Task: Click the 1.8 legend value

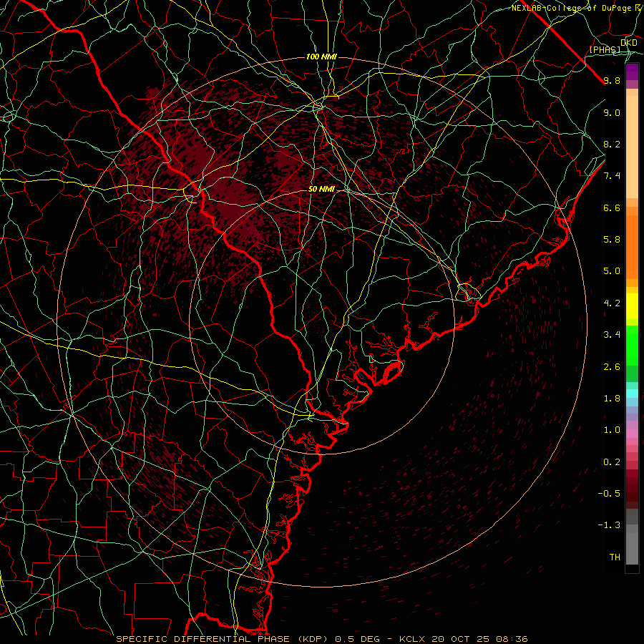Action: [x=612, y=399]
